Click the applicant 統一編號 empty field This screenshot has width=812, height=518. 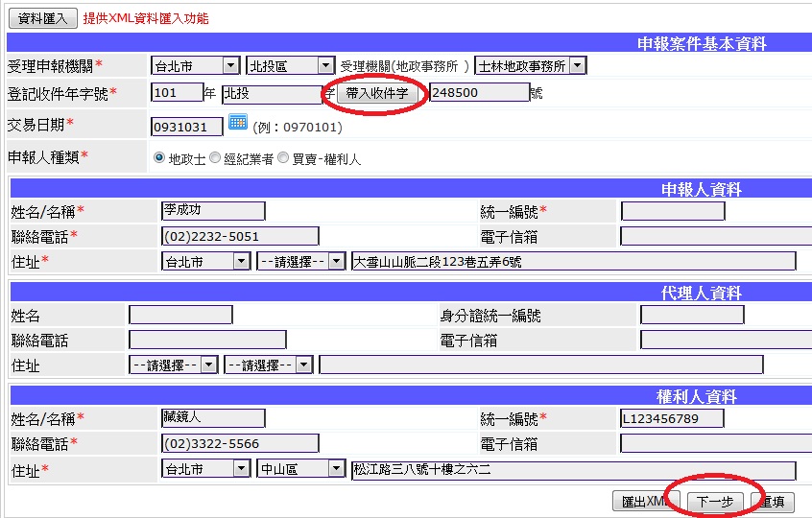[x=672, y=211]
